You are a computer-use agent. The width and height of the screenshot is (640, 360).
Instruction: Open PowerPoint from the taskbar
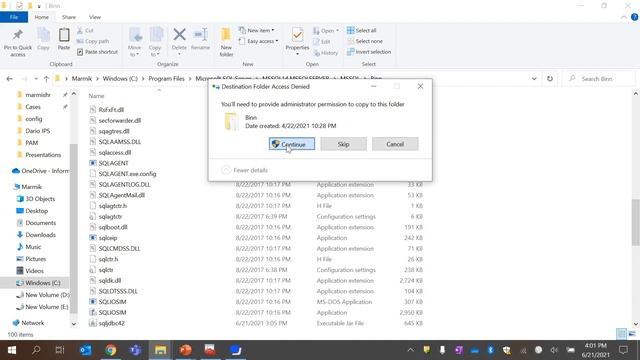coord(185,350)
